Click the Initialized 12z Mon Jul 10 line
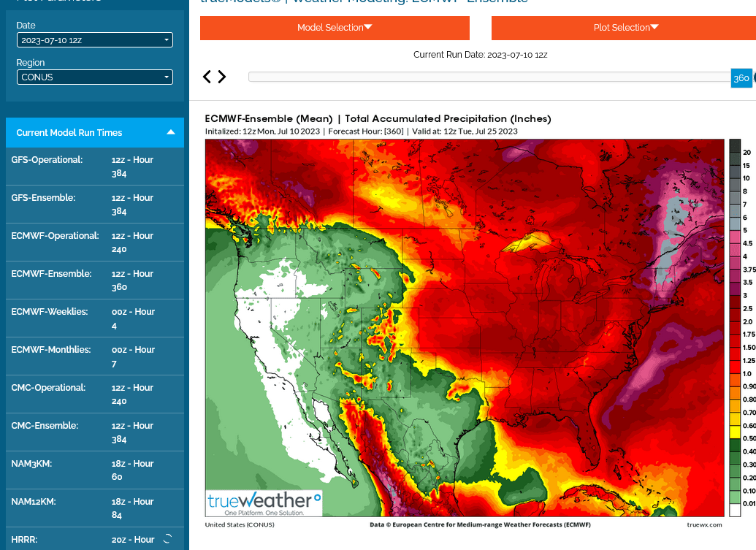This screenshot has width=756, height=550. click(x=361, y=131)
